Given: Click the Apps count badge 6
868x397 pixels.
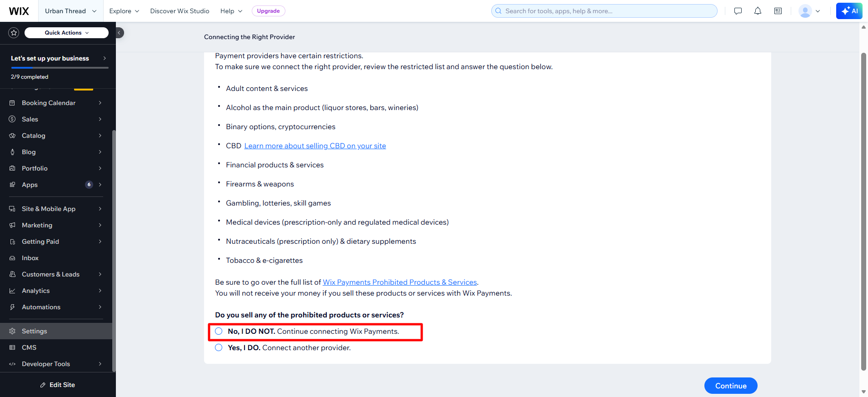Looking at the screenshot, I should click(89, 185).
